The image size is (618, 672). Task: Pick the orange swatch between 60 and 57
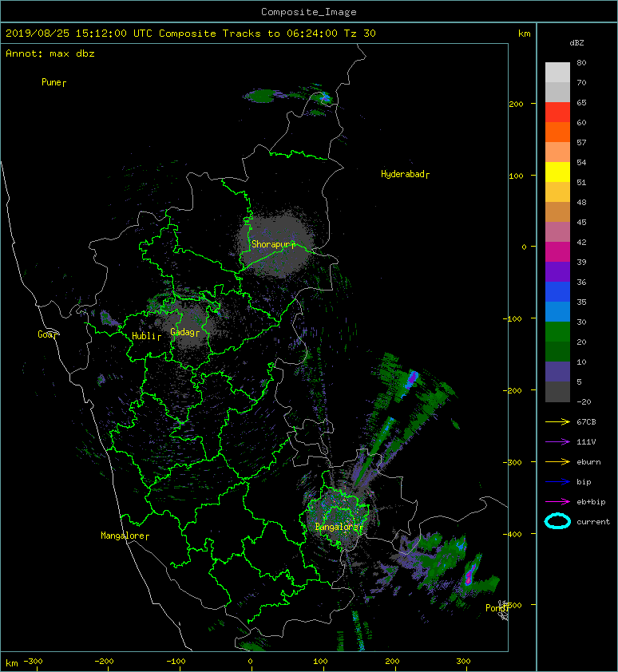[557, 132]
